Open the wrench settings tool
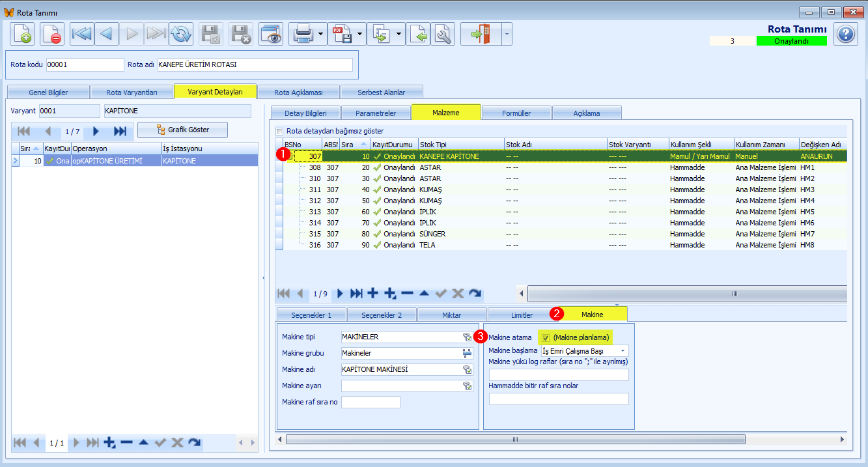 coord(442,33)
